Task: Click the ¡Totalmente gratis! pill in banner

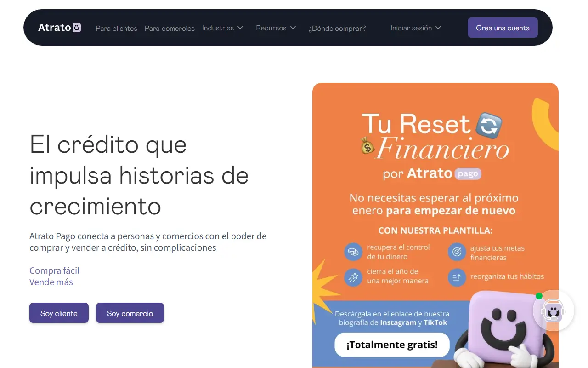Action: coord(392,345)
